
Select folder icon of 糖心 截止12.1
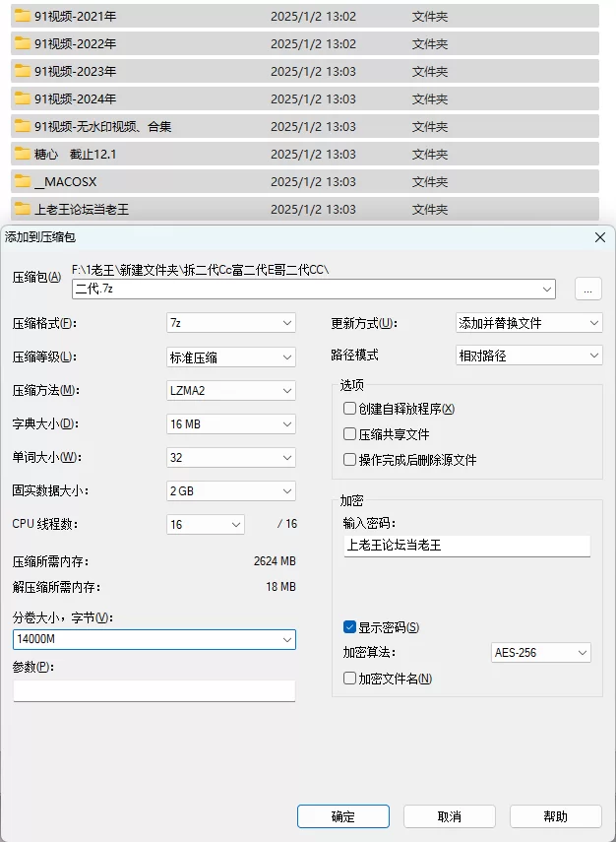22,154
